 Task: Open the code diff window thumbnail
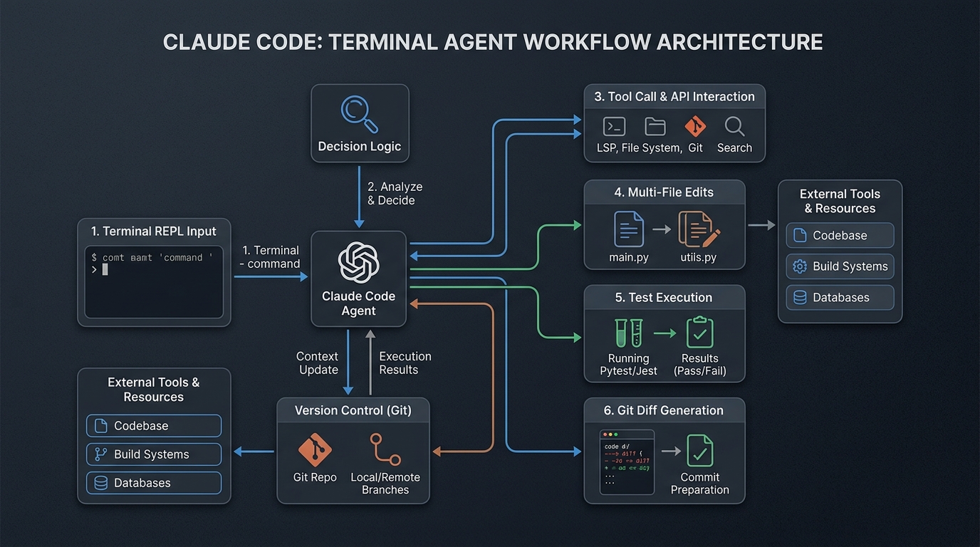pos(627,462)
